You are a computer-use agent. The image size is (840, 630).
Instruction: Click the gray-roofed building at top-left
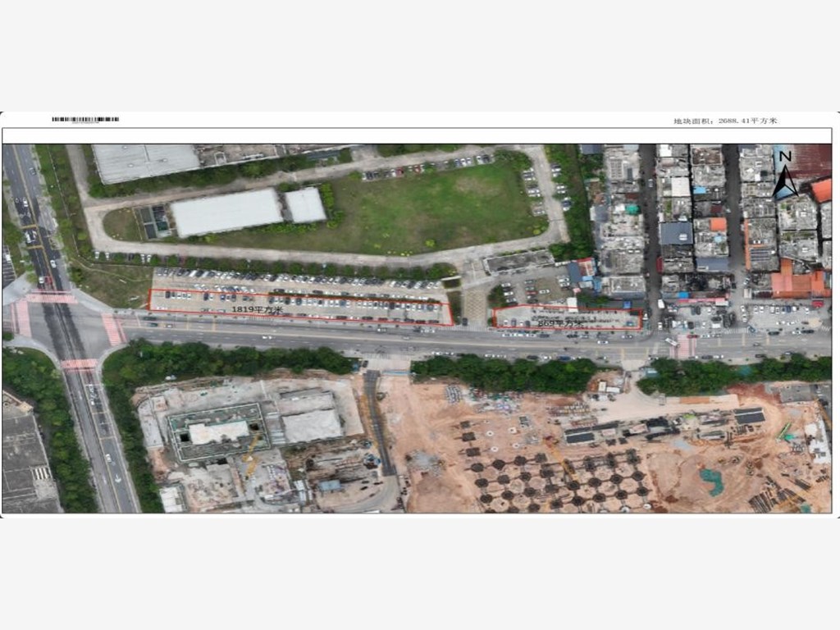146,162
